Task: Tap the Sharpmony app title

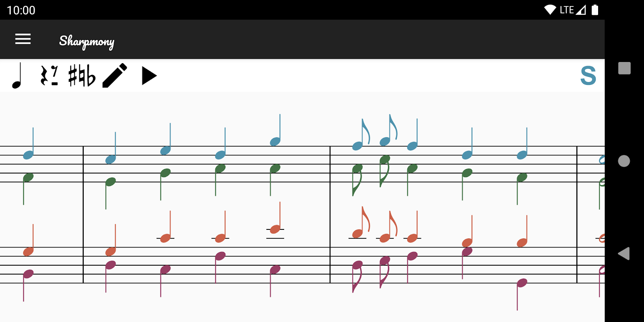Action: coord(87,41)
